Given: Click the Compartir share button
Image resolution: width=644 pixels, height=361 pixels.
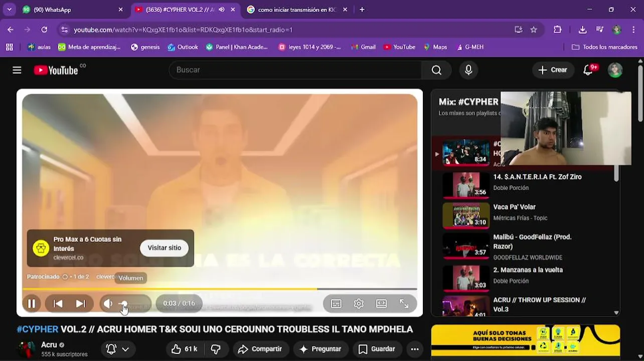Looking at the screenshot, I should pos(260,349).
